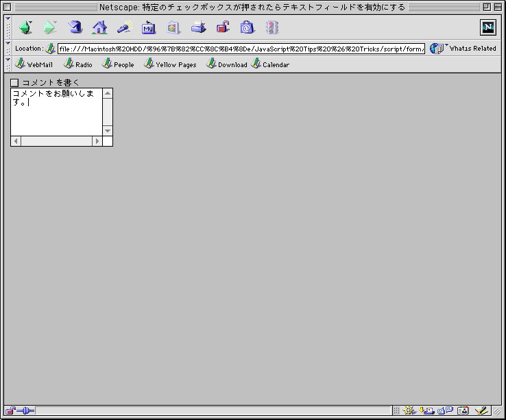Click the online/offline connection plug icon
The width and height of the screenshot is (506, 420).
pyautogui.click(x=25, y=410)
